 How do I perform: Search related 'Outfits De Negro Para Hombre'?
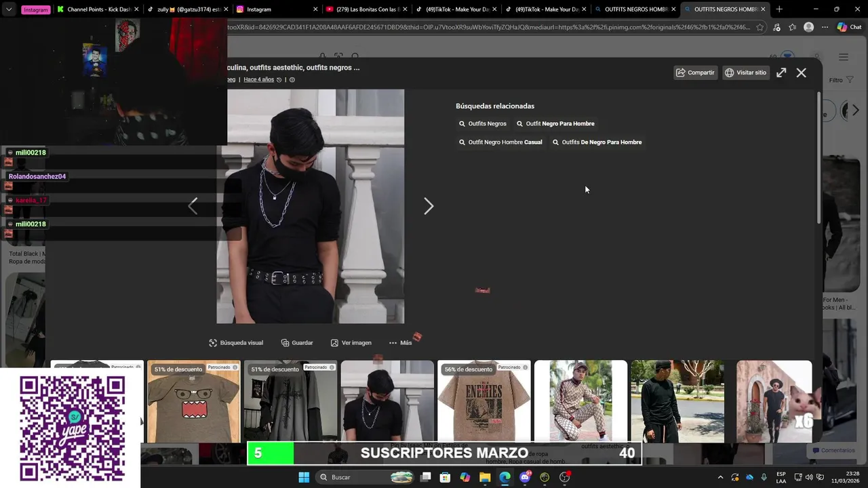point(597,142)
